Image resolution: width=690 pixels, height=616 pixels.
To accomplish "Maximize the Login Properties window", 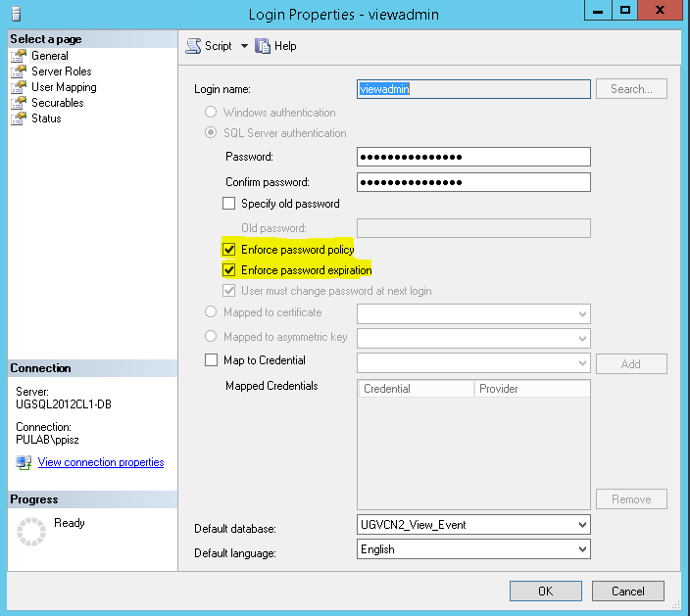I will pyautogui.click(x=625, y=11).
